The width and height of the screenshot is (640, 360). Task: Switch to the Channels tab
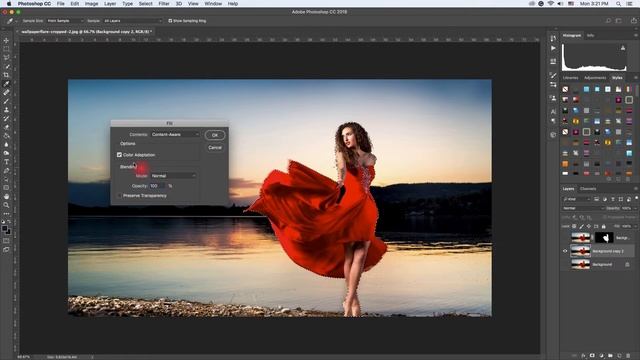(588, 189)
